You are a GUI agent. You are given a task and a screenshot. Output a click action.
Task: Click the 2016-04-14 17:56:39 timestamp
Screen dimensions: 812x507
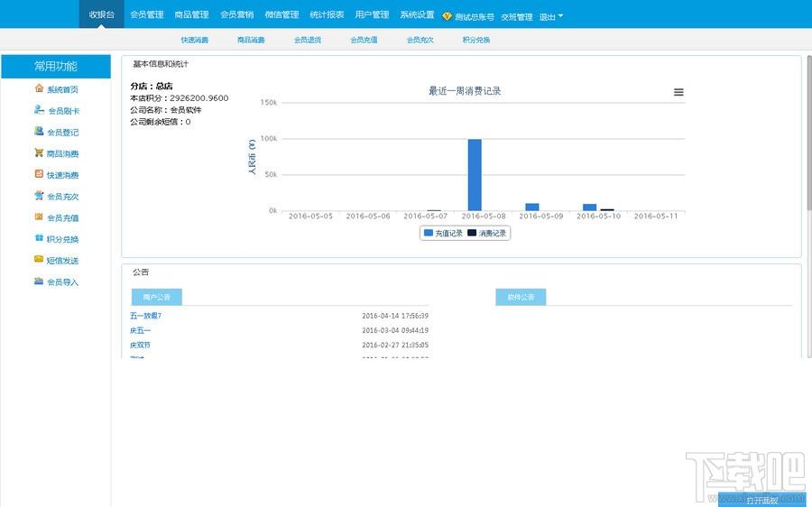point(395,316)
